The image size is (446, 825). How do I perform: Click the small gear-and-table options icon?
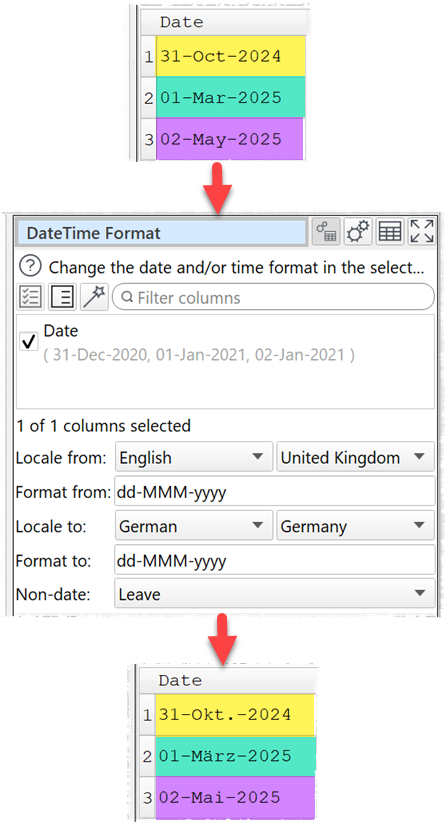326,232
